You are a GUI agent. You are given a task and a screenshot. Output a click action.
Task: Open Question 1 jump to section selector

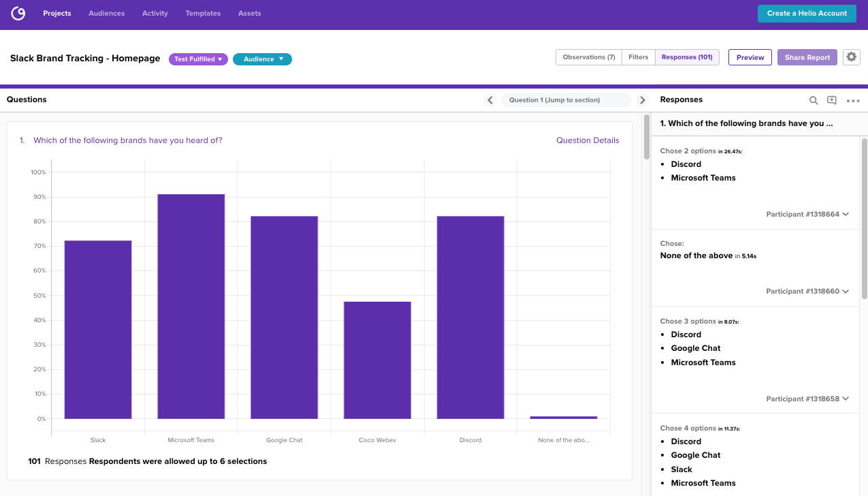coord(566,100)
